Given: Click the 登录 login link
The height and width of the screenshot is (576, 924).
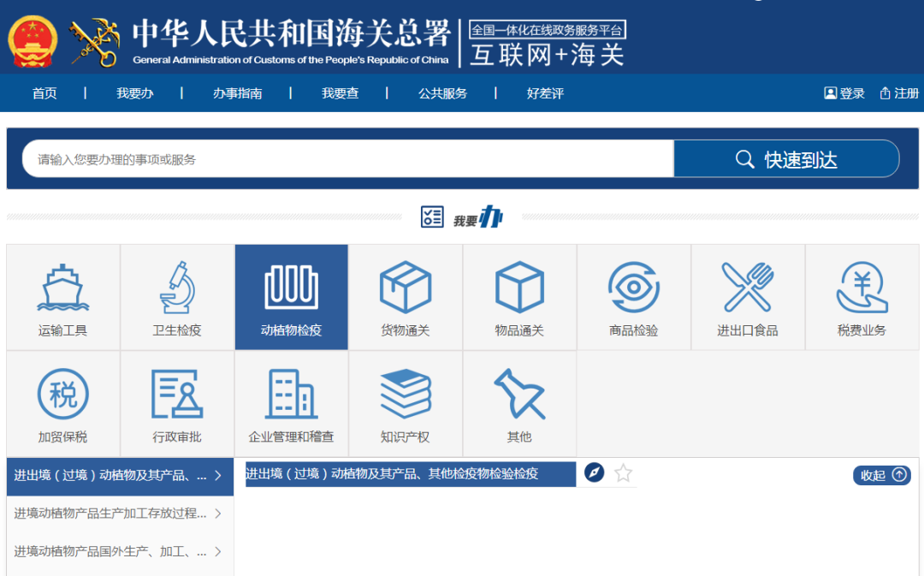Looking at the screenshot, I should click(845, 92).
